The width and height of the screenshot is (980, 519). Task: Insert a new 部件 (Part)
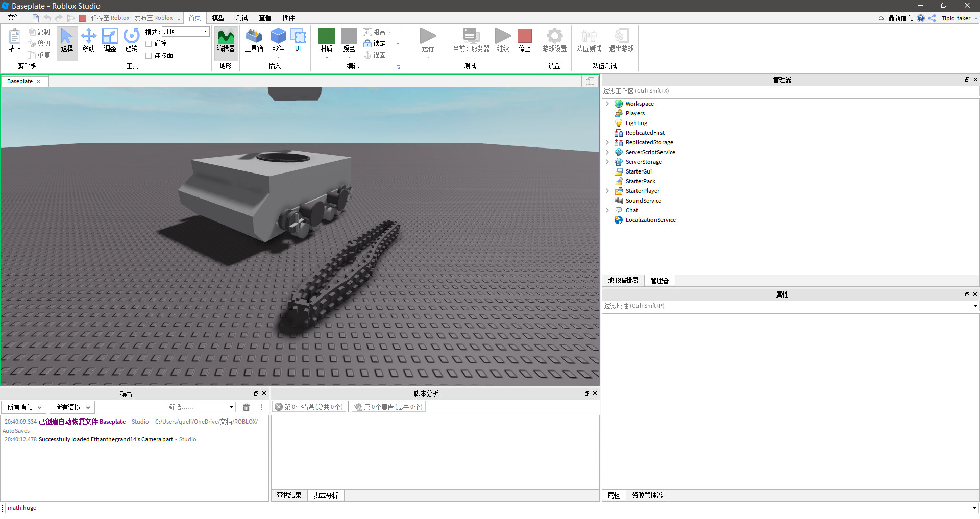point(278,40)
